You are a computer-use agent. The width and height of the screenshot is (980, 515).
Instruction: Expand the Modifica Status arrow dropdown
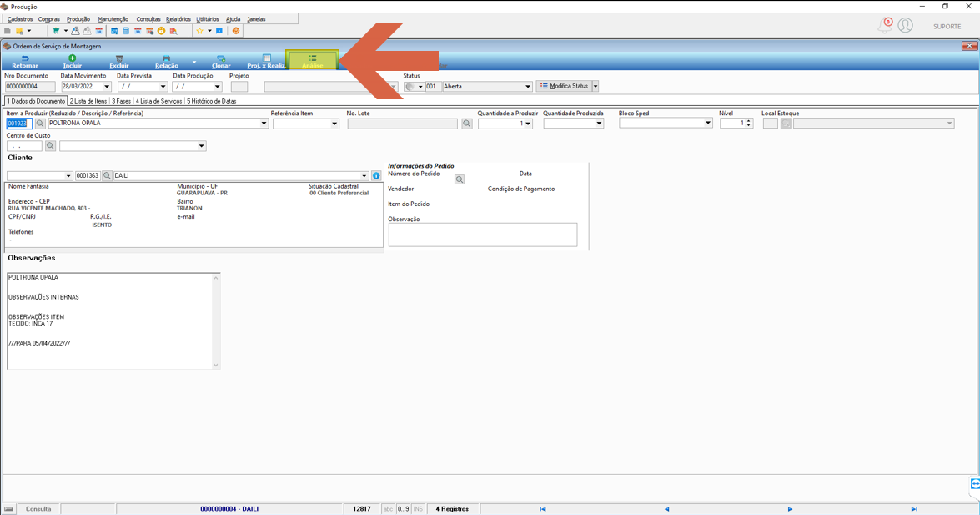pos(595,86)
